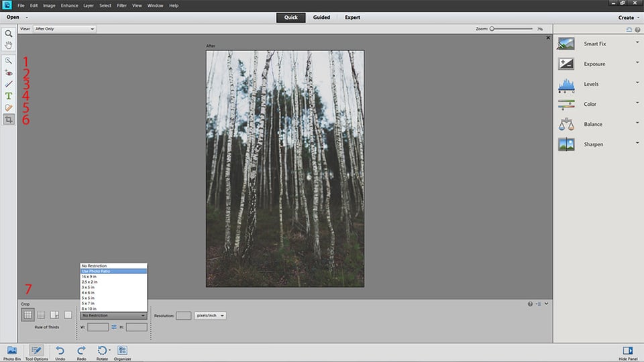Select the Golden Ratio crop overlay

[x=54, y=315]
